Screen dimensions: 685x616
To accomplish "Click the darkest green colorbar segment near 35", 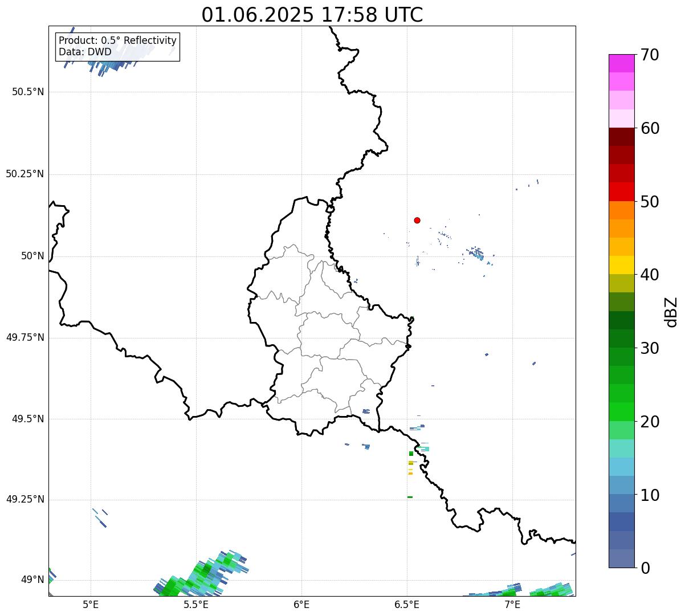I will pyautogui.click(x=622, y=320).
